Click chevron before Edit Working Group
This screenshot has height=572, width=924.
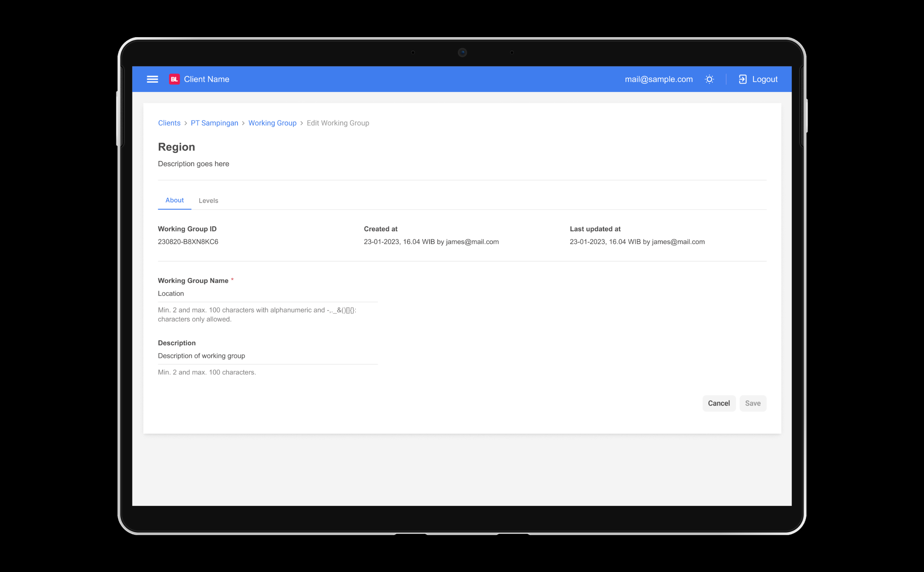302,123
